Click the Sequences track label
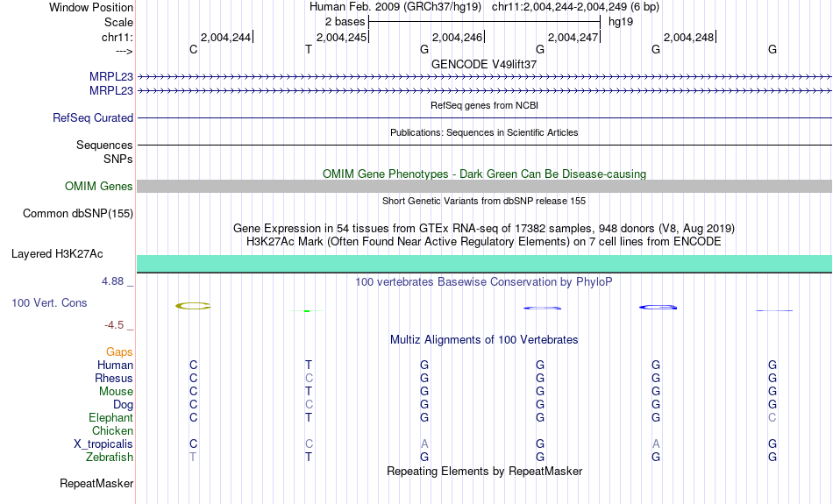The height and width of the screenshot is (504, 833). click(104, 145)
